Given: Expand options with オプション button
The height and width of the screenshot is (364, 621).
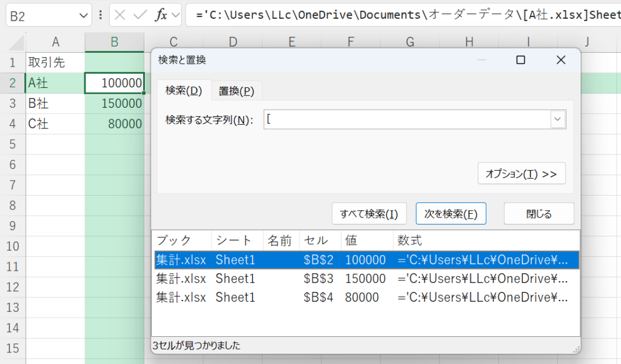Looking at the screenshot, I should pos(522,174).
